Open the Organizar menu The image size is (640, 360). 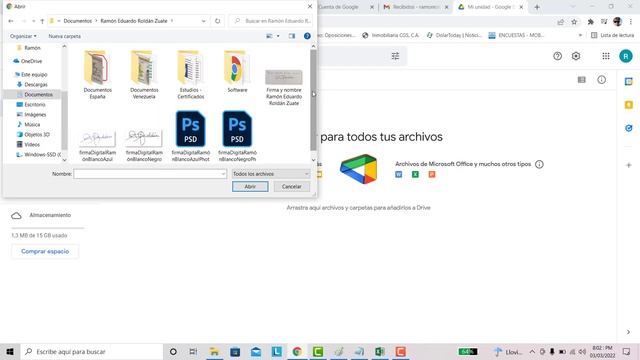click(23, 36)
